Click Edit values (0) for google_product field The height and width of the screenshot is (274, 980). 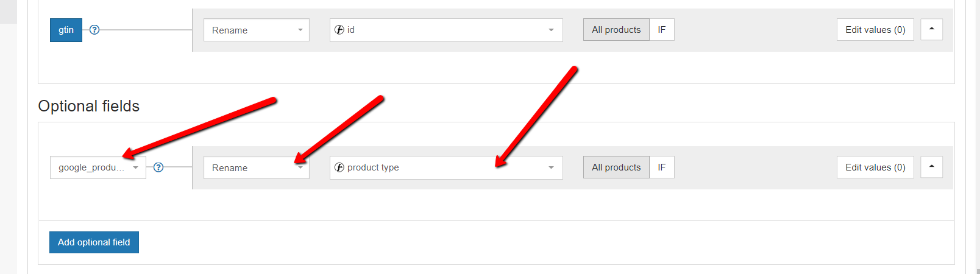click(x=875, y=167)
